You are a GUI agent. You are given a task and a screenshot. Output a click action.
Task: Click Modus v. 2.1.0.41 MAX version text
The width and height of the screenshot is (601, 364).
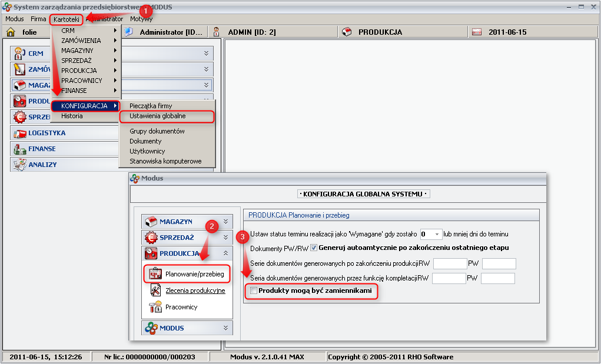[267, 357]
